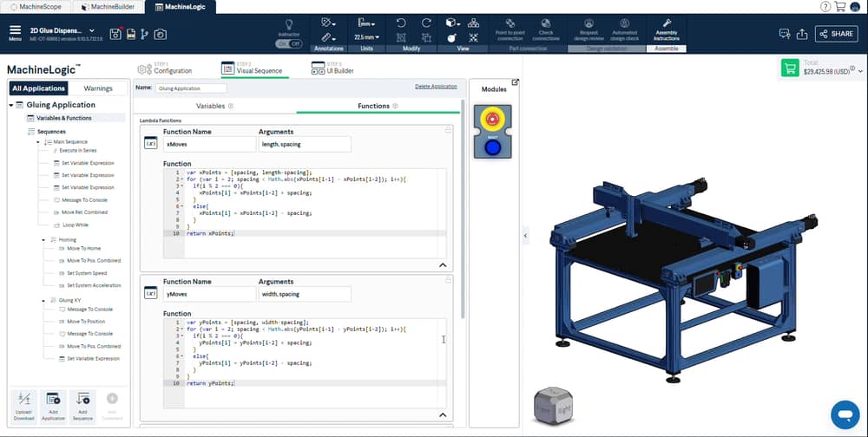Screen dimensions: 868x437
Task: Open the hamburger Menu icon
Action: (x=15, y=31)
